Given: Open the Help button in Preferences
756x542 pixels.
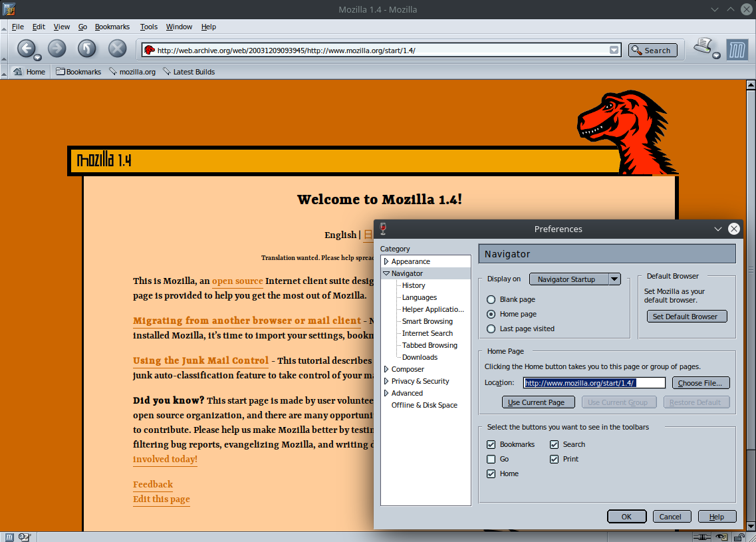Looking at the screenshot, I should click(x=717, y=517).
